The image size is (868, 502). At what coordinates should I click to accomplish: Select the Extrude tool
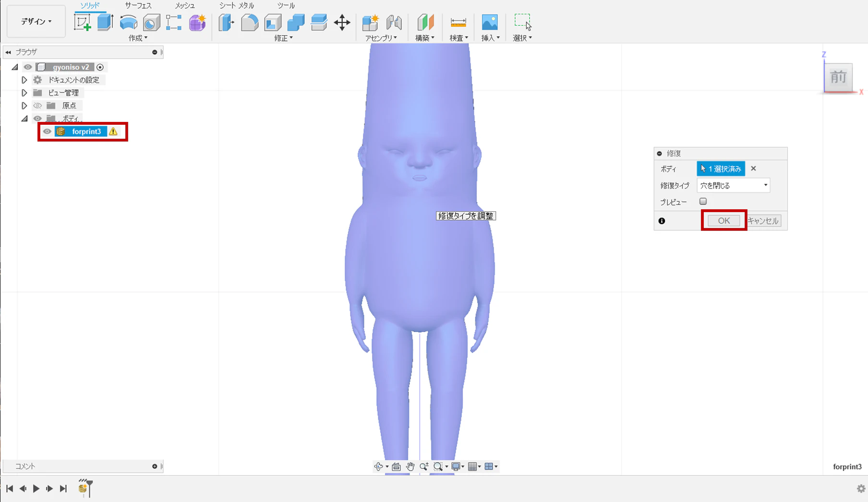[x=105, y=22]
